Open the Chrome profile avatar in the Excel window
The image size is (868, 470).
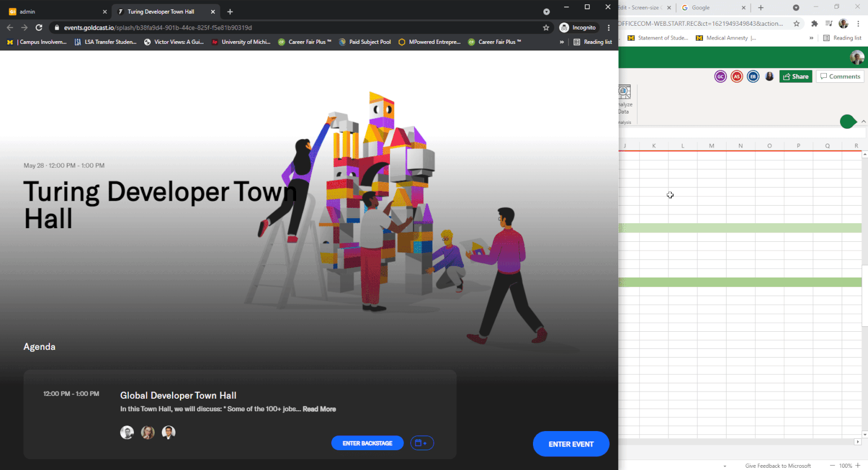click(843, 24)
